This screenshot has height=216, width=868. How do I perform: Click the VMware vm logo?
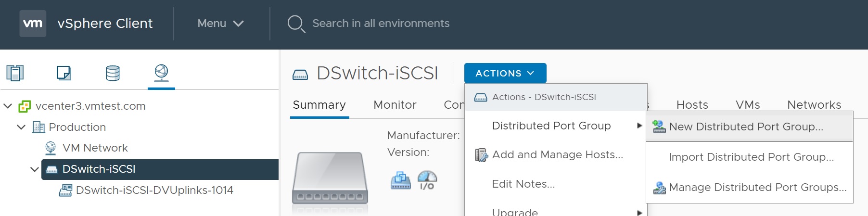click(x=33, y=24)
